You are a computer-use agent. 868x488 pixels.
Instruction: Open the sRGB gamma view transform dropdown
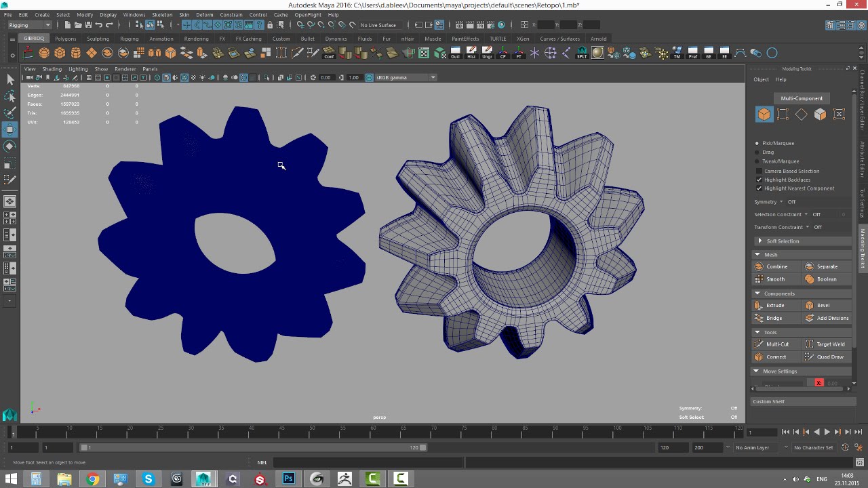(406, 77)
